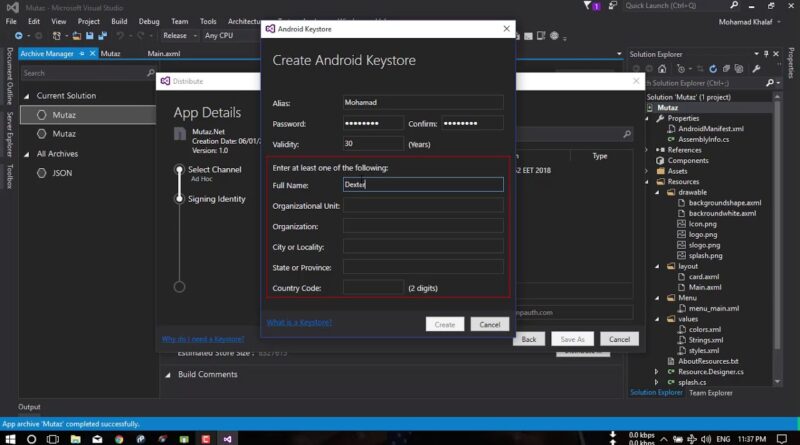
Task: Select Strings.xml in Solution Explorer
Action: click(x=706, y=340)
